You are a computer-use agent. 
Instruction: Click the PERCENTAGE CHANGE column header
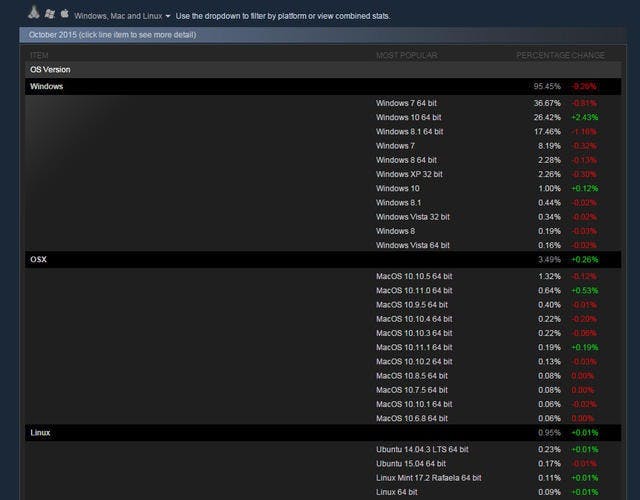[560, 55]
